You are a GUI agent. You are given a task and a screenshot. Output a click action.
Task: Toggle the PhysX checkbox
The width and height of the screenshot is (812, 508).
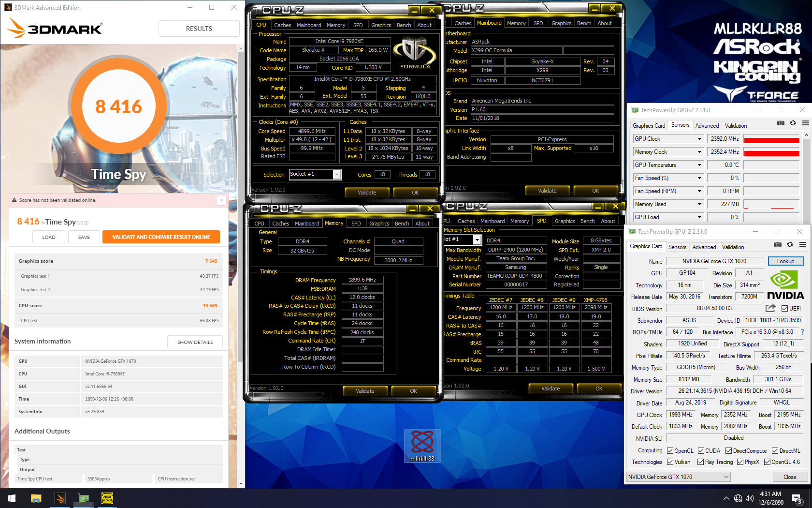(740, 462)
